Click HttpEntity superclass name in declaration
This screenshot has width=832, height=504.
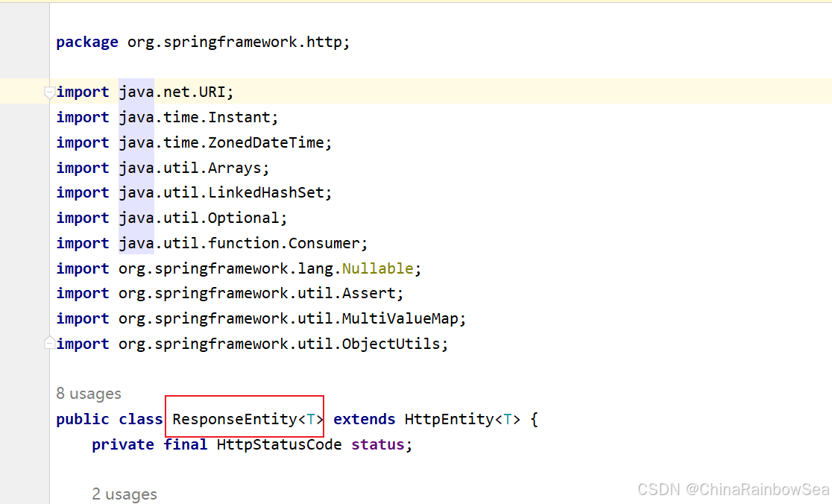pyautogui.click(x=450, y=419)
